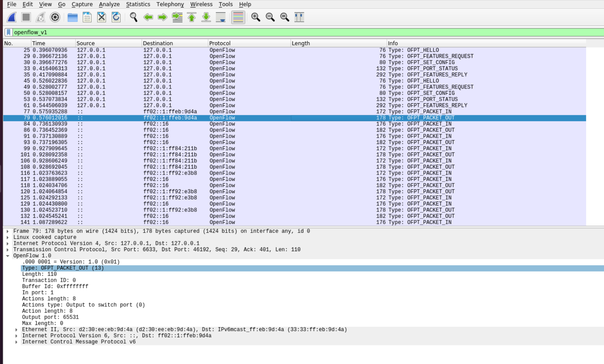
Task: Select packet 77 OFPT_PACKET_IN row
Action: pyautogui.click(x=294, y=112)
